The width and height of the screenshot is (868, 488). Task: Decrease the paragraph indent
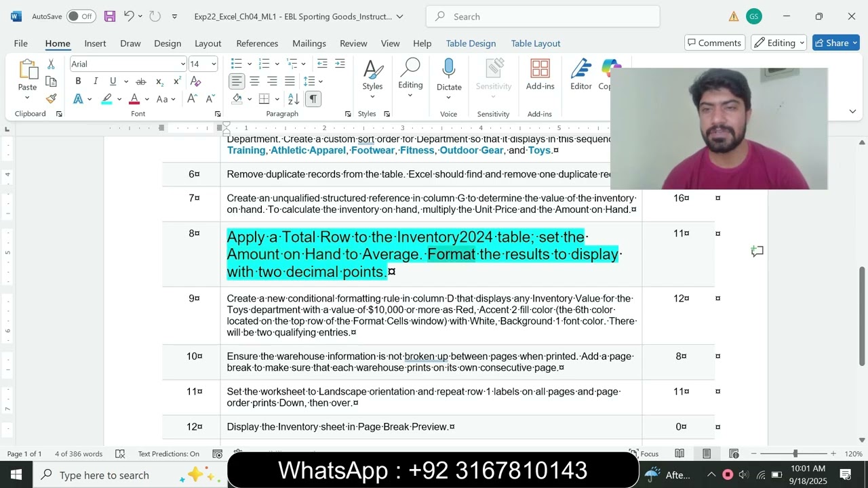pyautogui.click(x=322, y=64)
